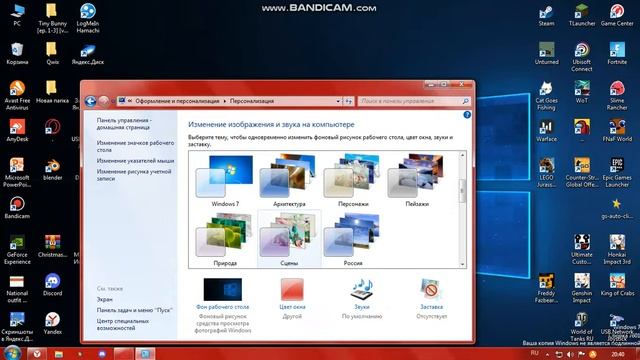Select the Персонажи theme
640x360 pixels.
[x=353, y=176]
